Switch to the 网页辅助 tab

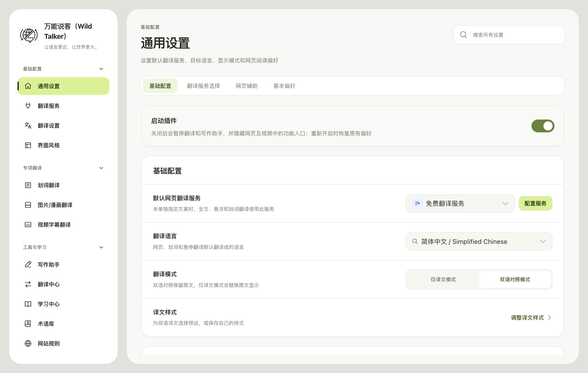(246, 86)
